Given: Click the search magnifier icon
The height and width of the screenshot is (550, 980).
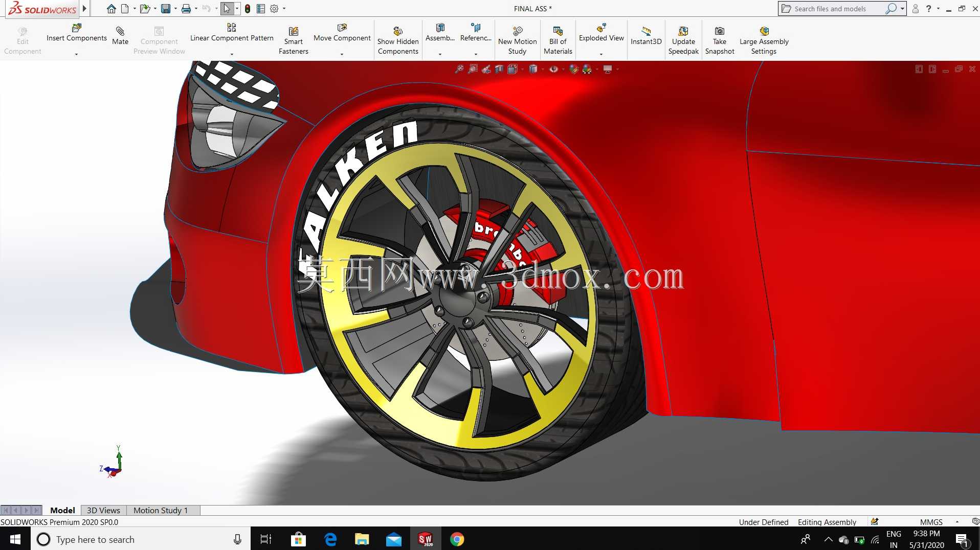Looking at the screenshot, I should (891, 9).
